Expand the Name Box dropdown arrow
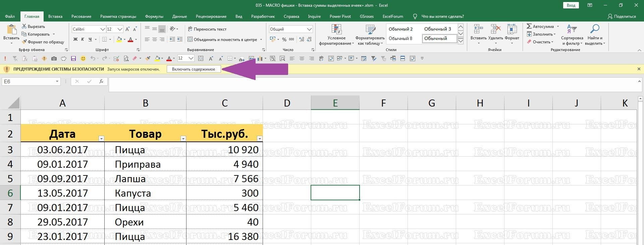 [x=57, y=81]
